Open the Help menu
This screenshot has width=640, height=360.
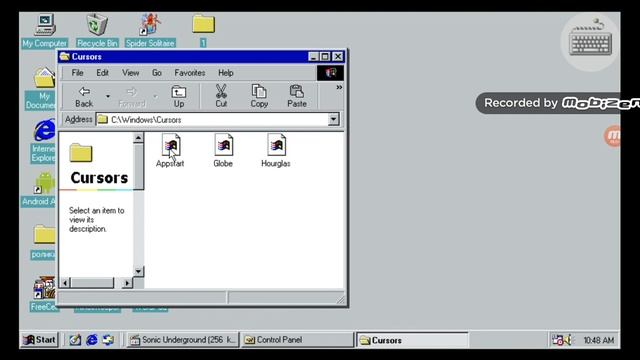pos(226,73)
